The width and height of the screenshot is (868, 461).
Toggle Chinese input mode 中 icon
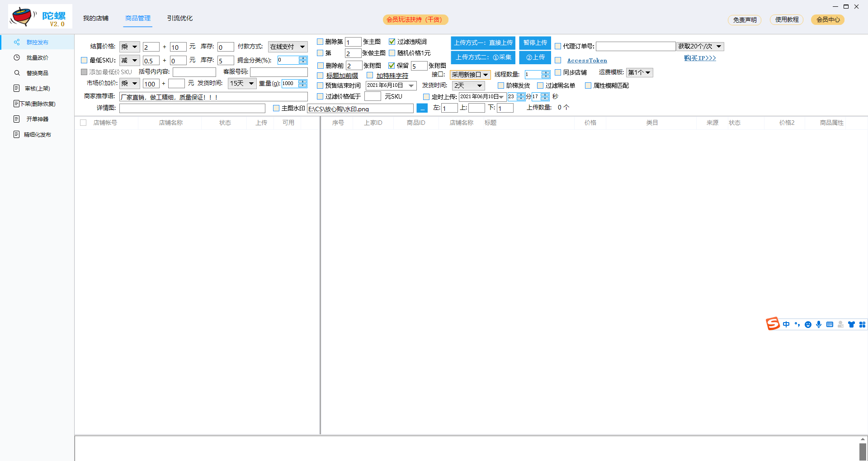pyautogui.click(x=786, y=324)
